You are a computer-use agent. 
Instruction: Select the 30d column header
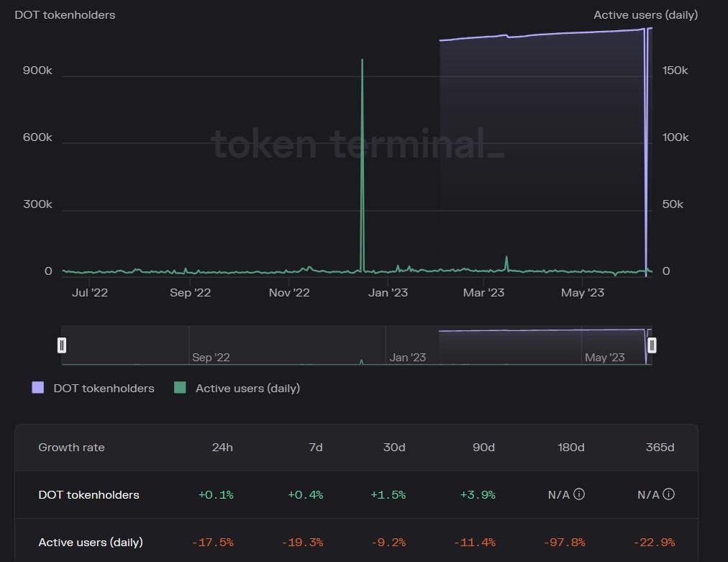click(393, 448)
